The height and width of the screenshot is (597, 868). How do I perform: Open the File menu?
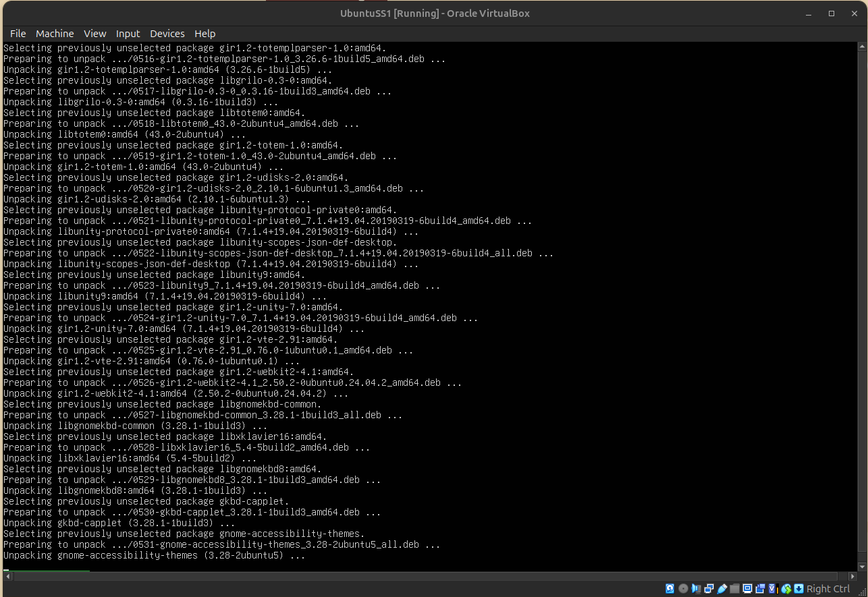(18, 34)
